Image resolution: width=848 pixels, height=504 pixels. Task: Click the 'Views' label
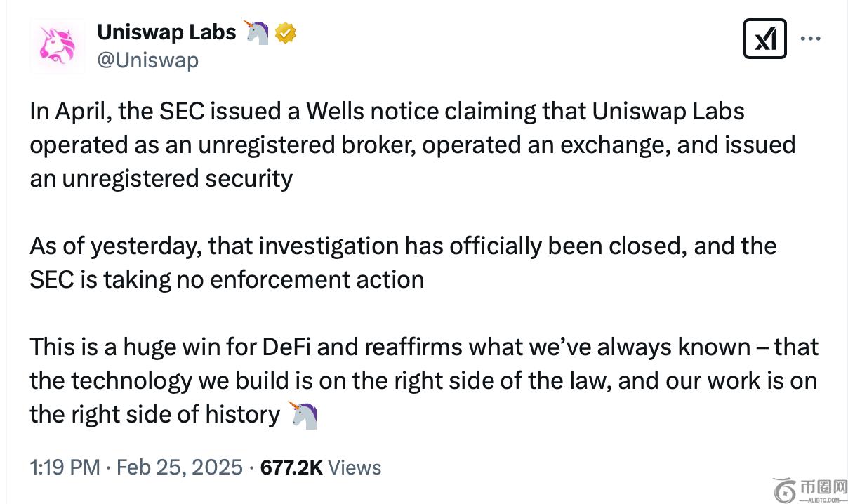click(355, 467)
